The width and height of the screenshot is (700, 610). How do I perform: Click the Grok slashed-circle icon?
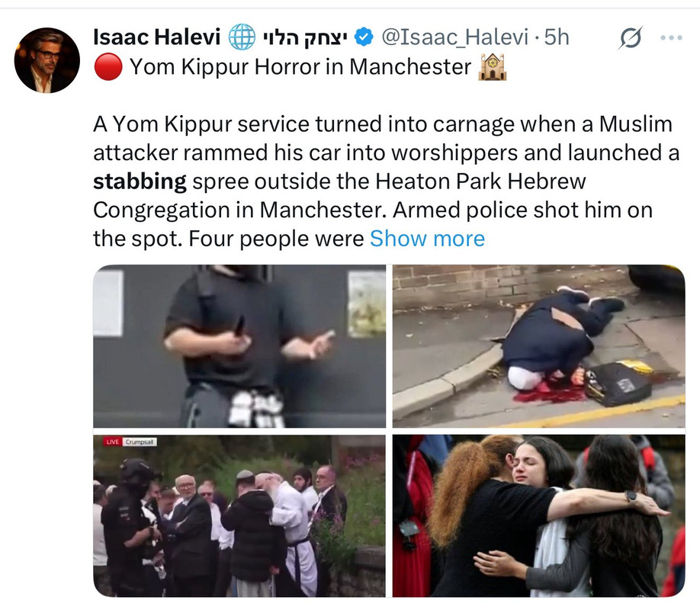click(631, 38)
